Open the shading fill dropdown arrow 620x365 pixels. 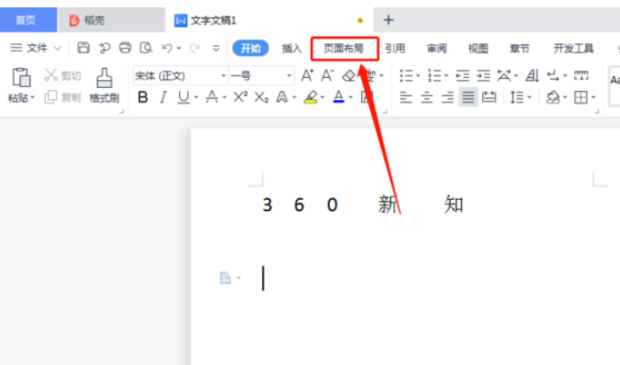click(565, 97)
